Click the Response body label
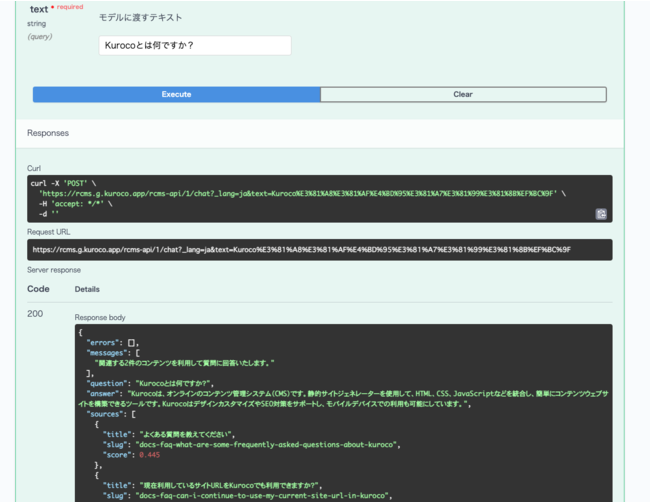 point(102,316)
